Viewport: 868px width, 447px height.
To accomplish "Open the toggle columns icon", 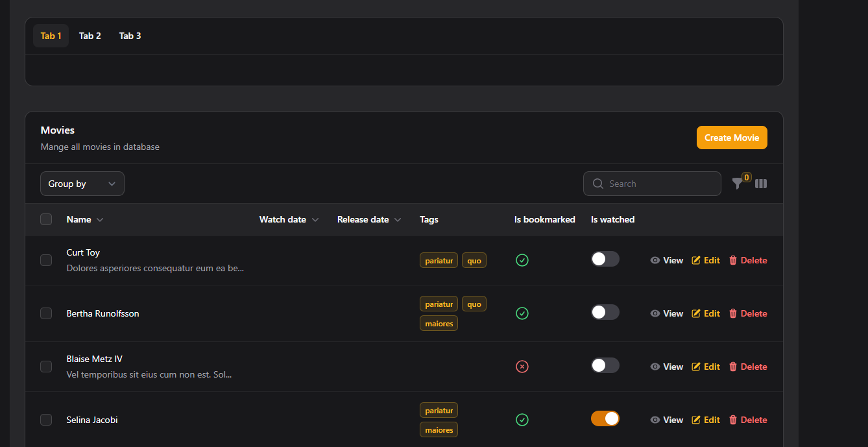I will pyautogui.click(x=761, y=184).
